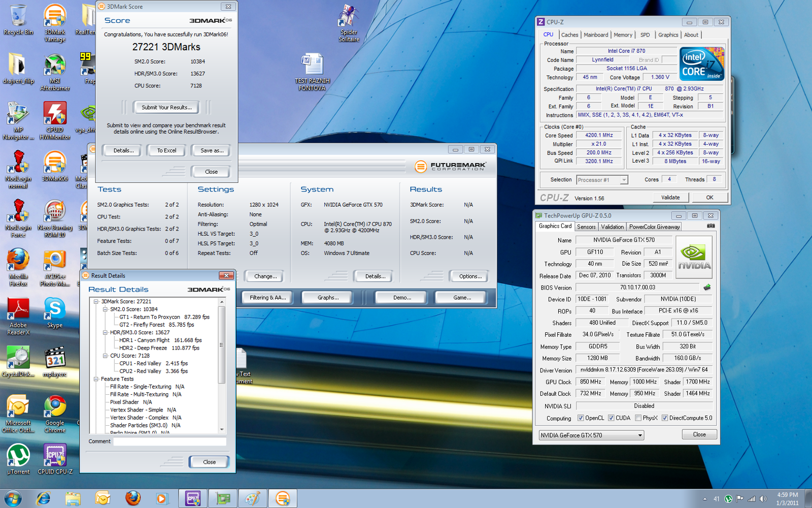The height and width of the screenshot is (508, 812).
Task: Open the Recycle Bin desktop icon
Action: [18, 20]
